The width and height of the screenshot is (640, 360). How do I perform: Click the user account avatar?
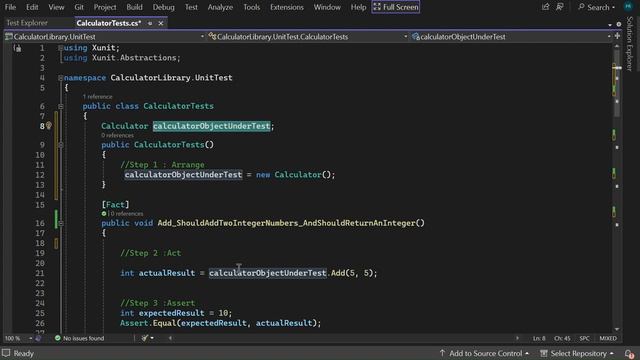628,6
